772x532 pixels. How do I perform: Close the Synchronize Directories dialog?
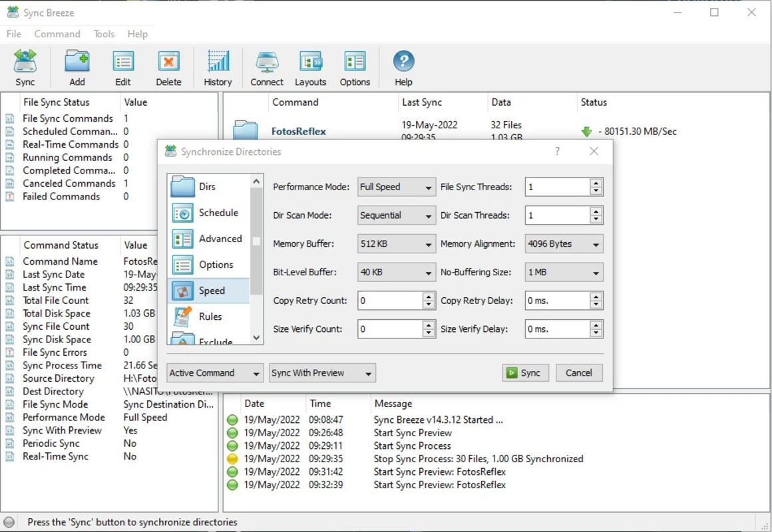[x=594, y=151]
